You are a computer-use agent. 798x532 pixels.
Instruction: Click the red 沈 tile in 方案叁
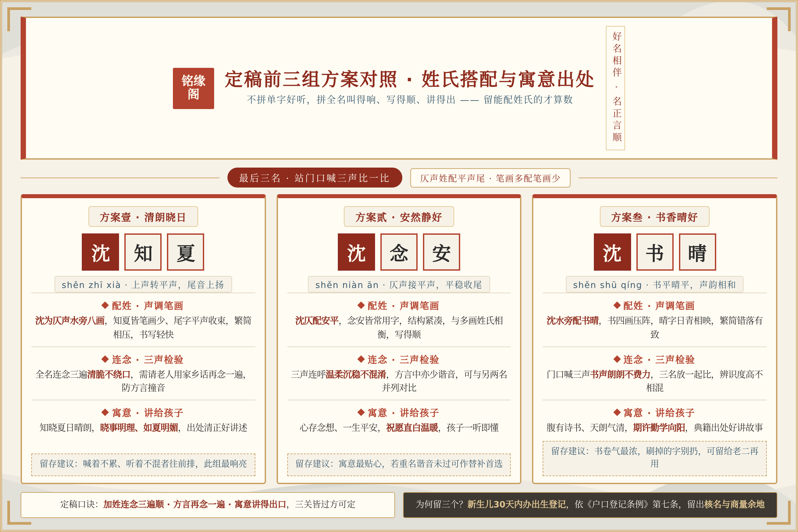click(612, 252)
